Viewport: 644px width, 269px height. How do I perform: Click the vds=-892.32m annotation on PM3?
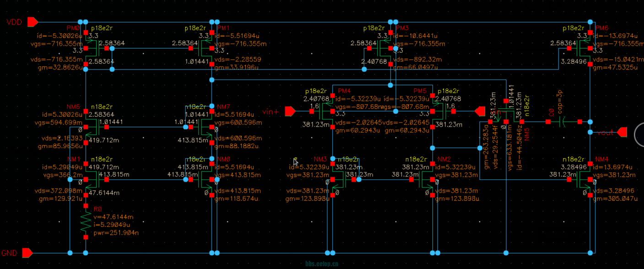click(416, 60)
